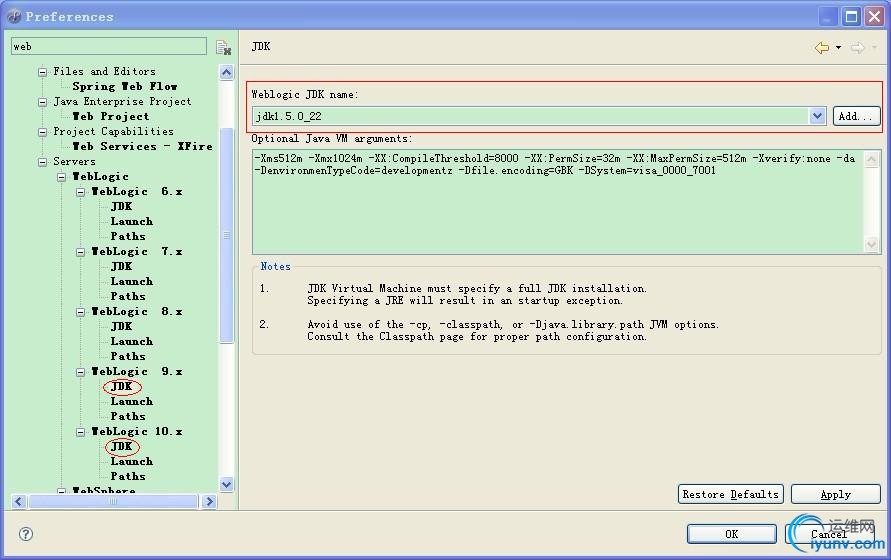The height and width of the screenshot is (560, 891).
Task: Confirm with the OK button
Action: click(x=731, y=534)
